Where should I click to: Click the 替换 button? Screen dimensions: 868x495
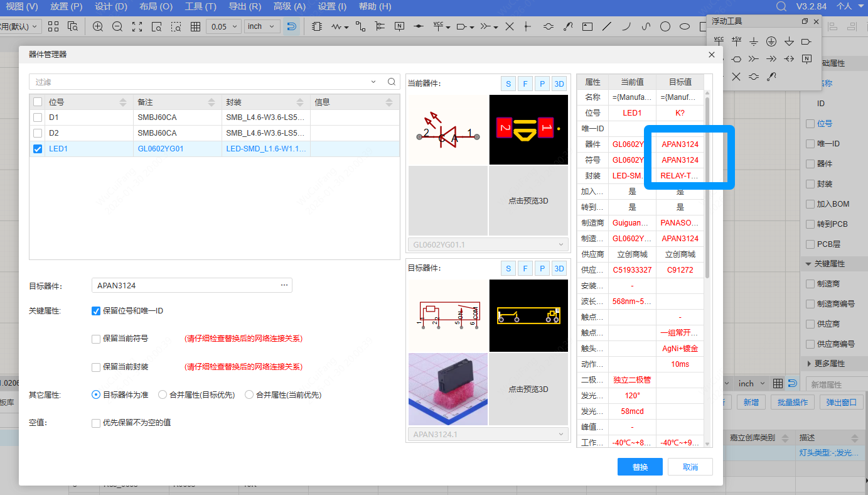(640, 467)
